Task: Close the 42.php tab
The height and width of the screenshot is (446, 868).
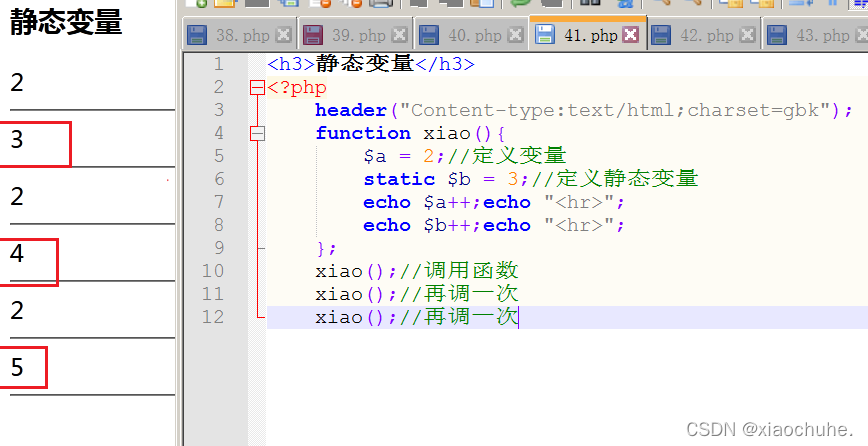Action: click(x=747, y=35)
